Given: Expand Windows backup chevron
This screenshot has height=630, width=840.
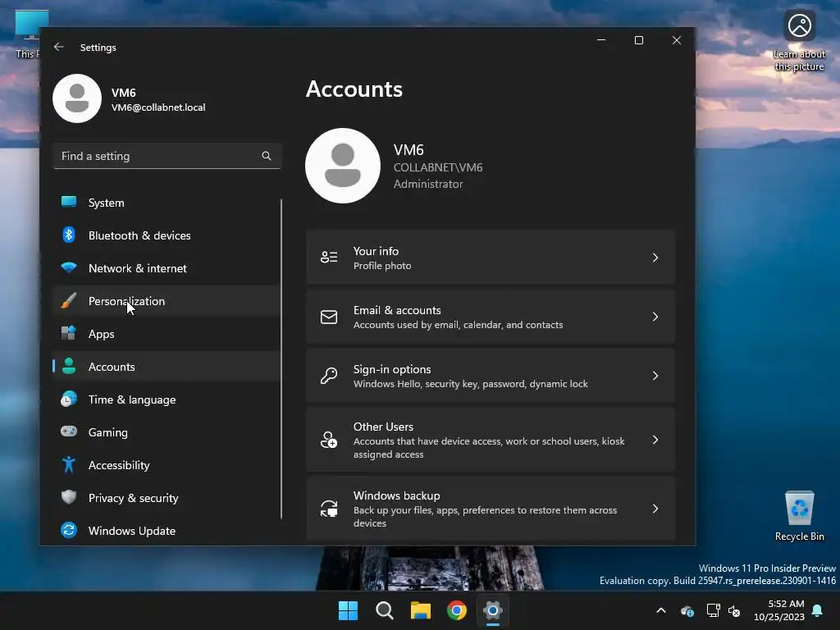Looking at the screenshot, I should (655, 509).
